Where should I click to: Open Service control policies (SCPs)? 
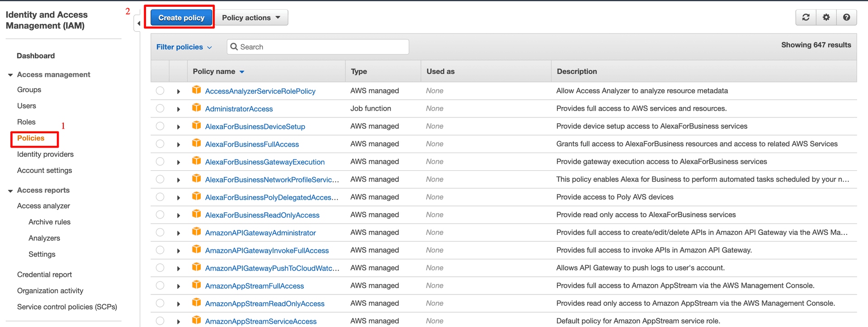pos(67,307)
